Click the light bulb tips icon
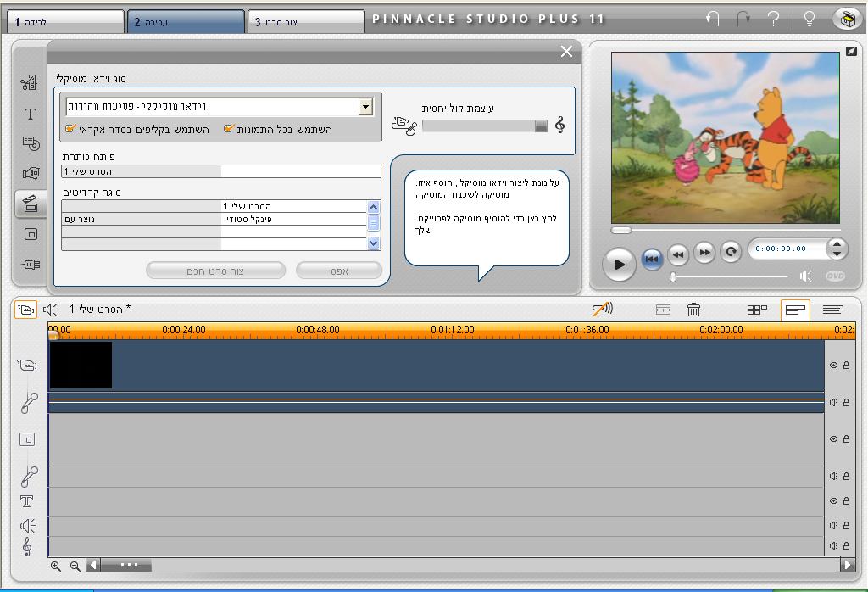 click(809, 19)
